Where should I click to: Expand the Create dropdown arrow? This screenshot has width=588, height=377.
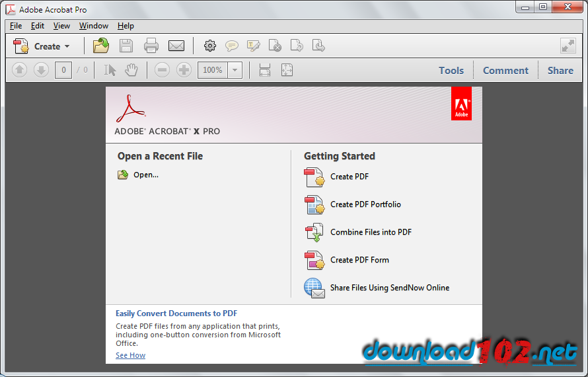pos(67,46)
